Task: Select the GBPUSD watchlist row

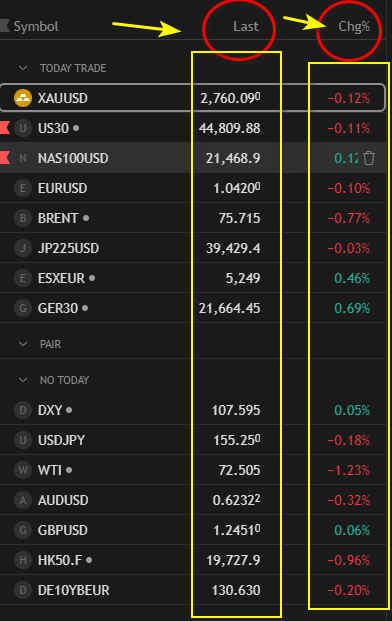Action: [x=192, y=530]
